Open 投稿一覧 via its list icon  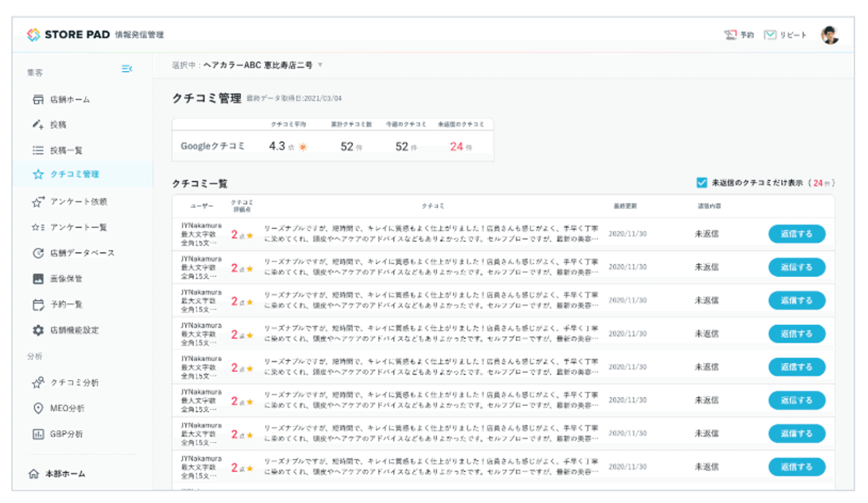click(x=39, y=150)
